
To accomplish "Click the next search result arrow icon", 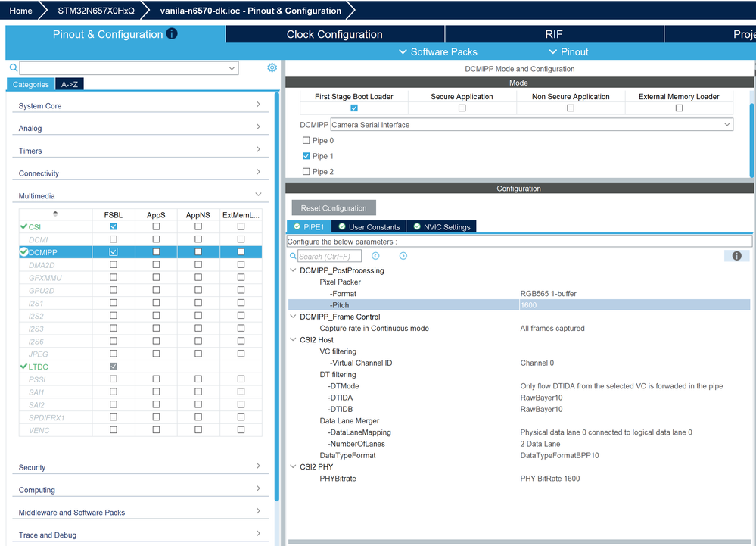I will pyautogui.click(x=403, y=257).
